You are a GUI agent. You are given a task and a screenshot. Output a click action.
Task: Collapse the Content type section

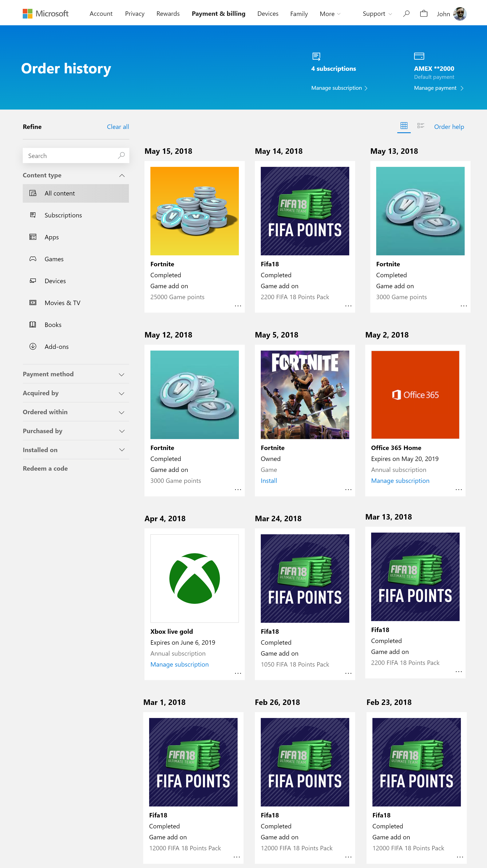(122, 175)
